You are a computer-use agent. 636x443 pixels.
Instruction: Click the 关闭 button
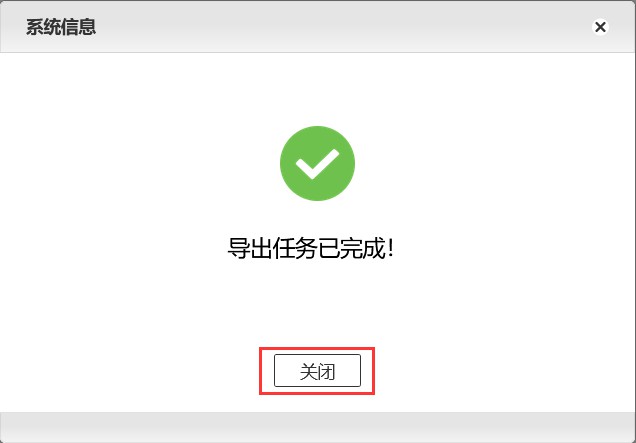click(x=317, y=370)
